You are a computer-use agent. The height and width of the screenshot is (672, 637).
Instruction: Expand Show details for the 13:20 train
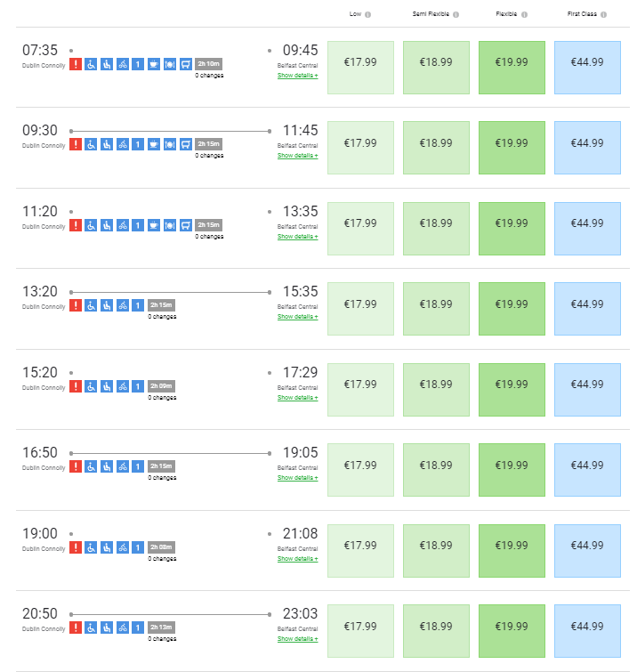297,317
